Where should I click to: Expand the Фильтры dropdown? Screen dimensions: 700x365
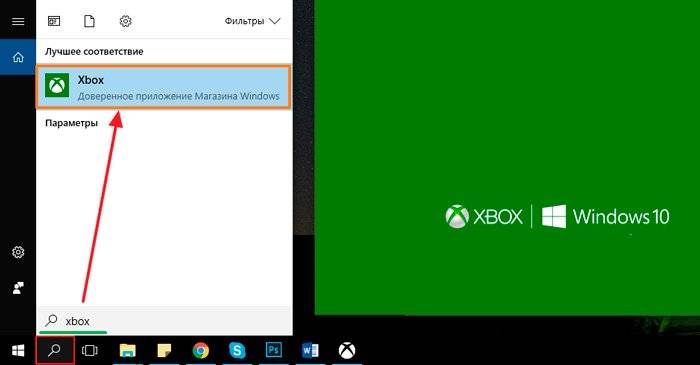(252, 21)
